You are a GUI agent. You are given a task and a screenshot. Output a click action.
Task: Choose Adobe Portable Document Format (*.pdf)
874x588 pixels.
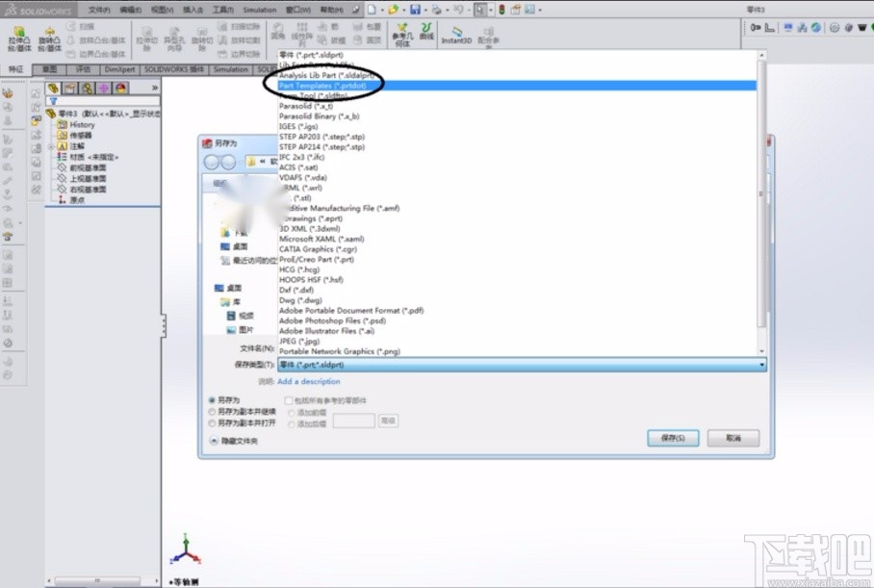[x=351, y=311]
